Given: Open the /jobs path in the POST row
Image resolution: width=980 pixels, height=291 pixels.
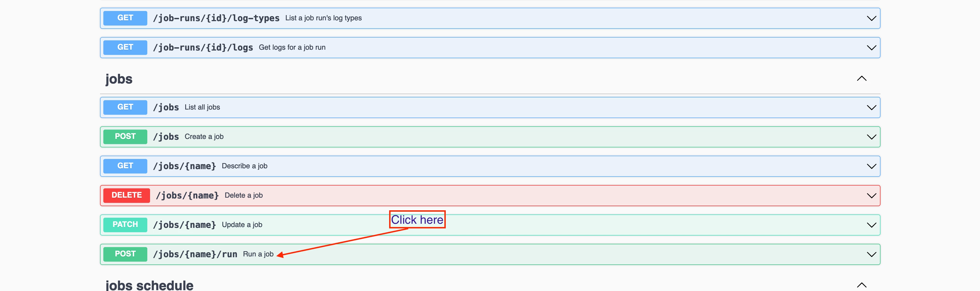Looking at the screenshot, I should tap(166, 137).
